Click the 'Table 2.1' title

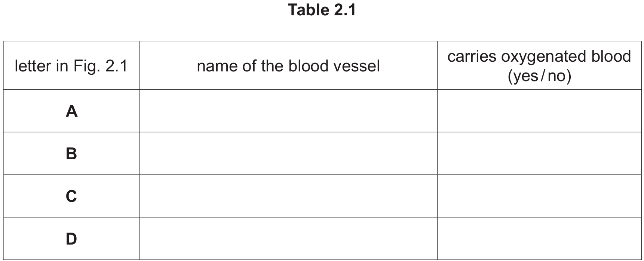[x=322, y=10]
